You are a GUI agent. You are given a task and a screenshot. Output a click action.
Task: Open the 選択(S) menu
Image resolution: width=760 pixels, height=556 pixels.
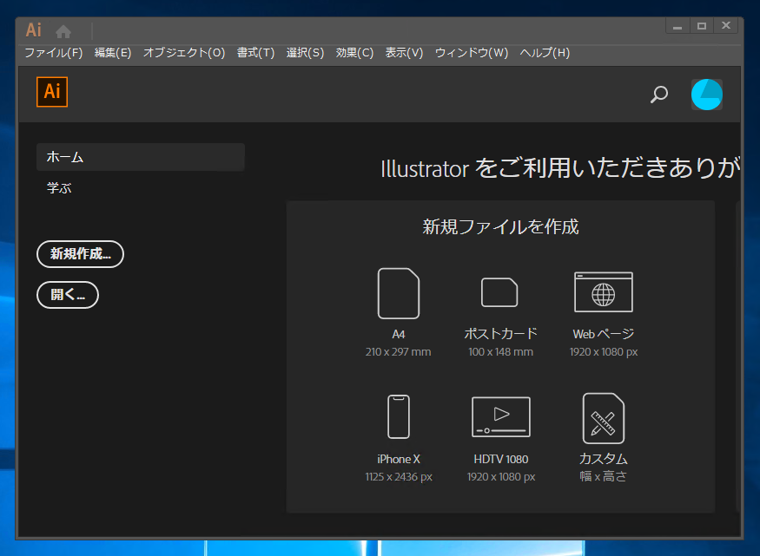(305, 52)
